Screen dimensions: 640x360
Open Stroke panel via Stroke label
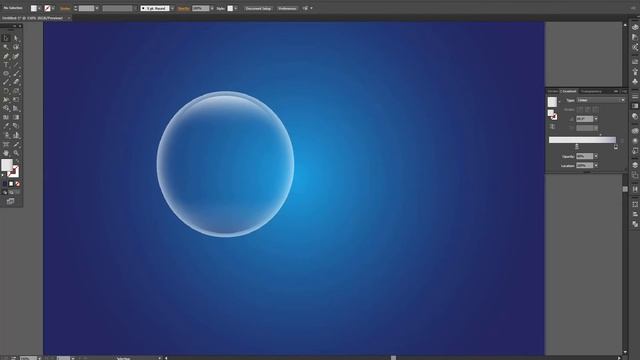pyautogui.click(x=65, y=8)
